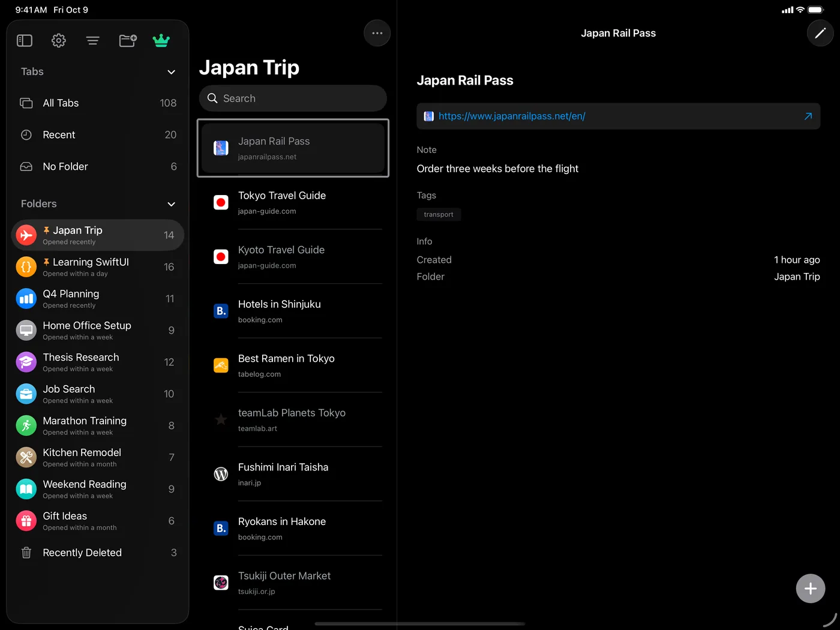Screen dimensions: 840x630
Task: Select the Q4 Planning chart icon
Action: coord(26,299)
